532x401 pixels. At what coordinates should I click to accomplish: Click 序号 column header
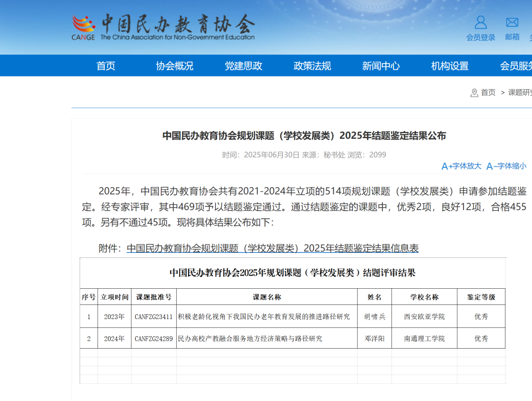tap(89, 297)
